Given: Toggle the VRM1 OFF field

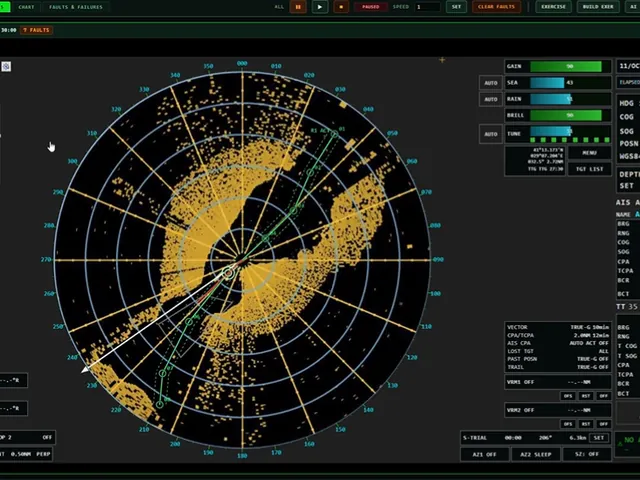Looking at the screenshot, I should coord(558,382).
